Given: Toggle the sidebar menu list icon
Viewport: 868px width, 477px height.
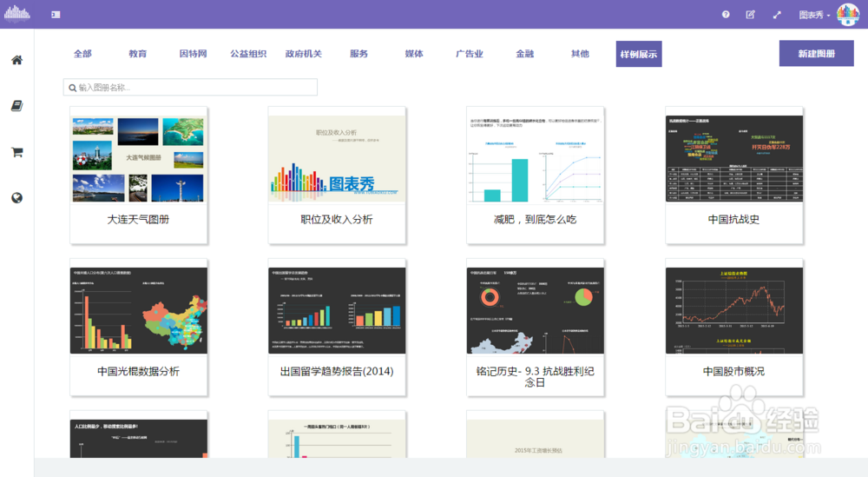Looking at the screenshot, I should pos(56,15).
